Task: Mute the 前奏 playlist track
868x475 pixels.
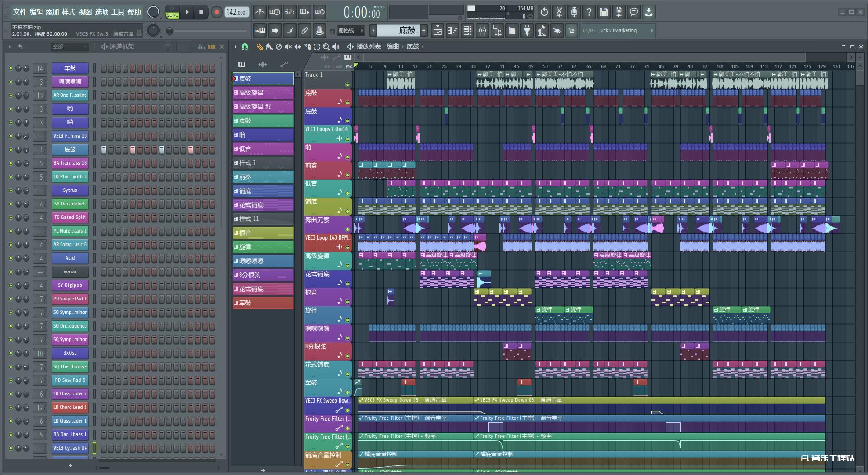Action: click(347, 175)
